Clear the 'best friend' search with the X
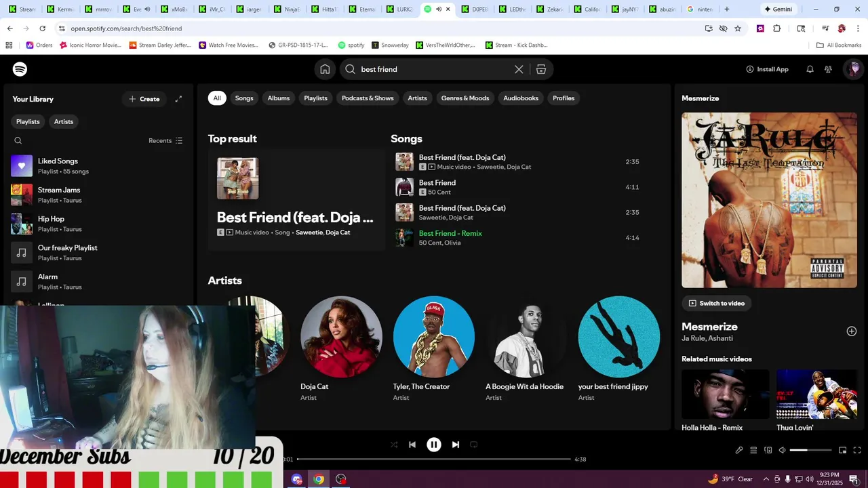Image resolution: width=868 pixels, height=488 pixels. point(519,69)
